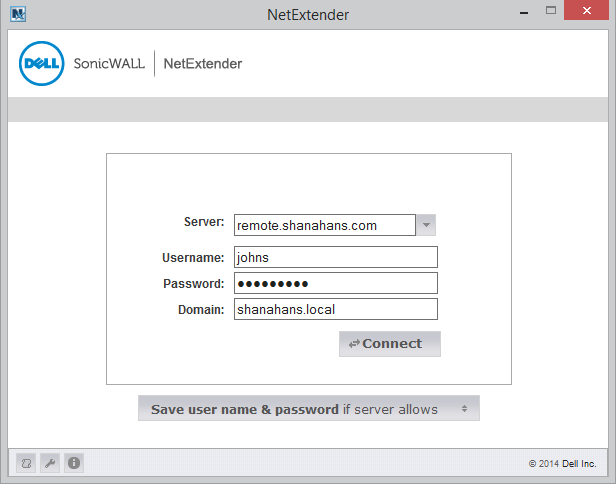Open properties via the wrench icon
The image size is (616, 484).
click(50, 463)
